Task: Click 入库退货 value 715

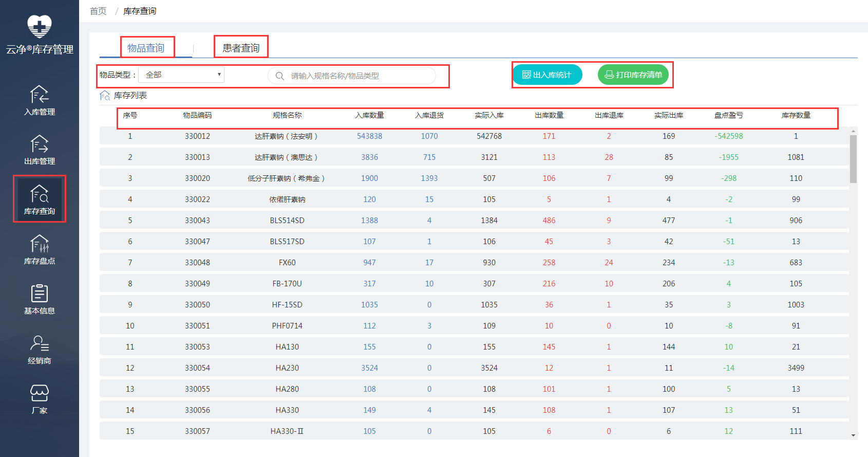Action: [429, 157]
